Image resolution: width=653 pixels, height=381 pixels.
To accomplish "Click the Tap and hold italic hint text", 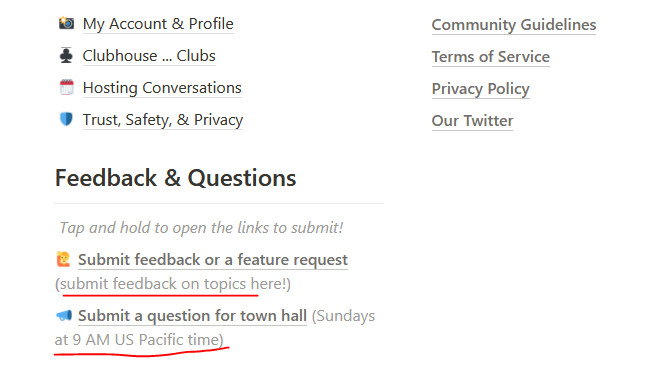I will pyautogui.click(x=201, y=228).
